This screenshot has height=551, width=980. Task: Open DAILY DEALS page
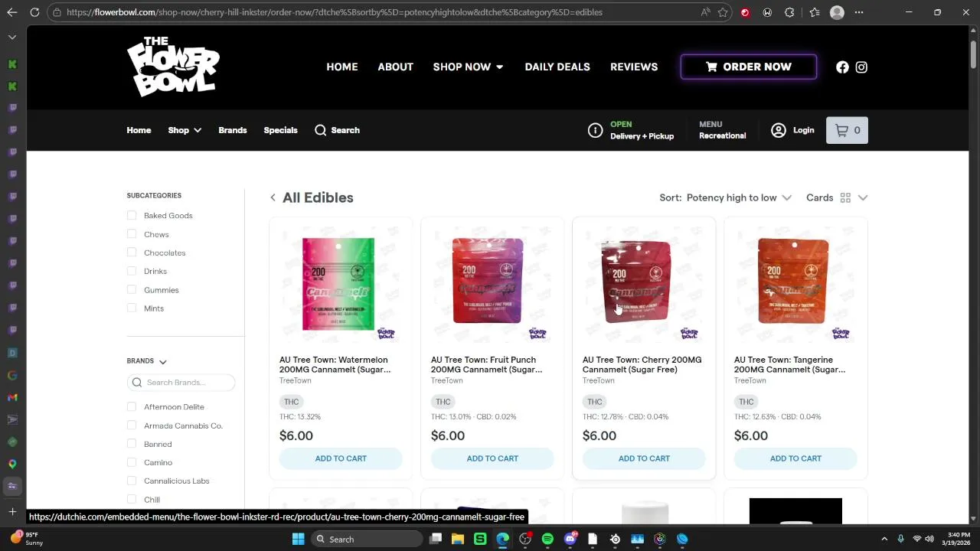pos(557,67)
